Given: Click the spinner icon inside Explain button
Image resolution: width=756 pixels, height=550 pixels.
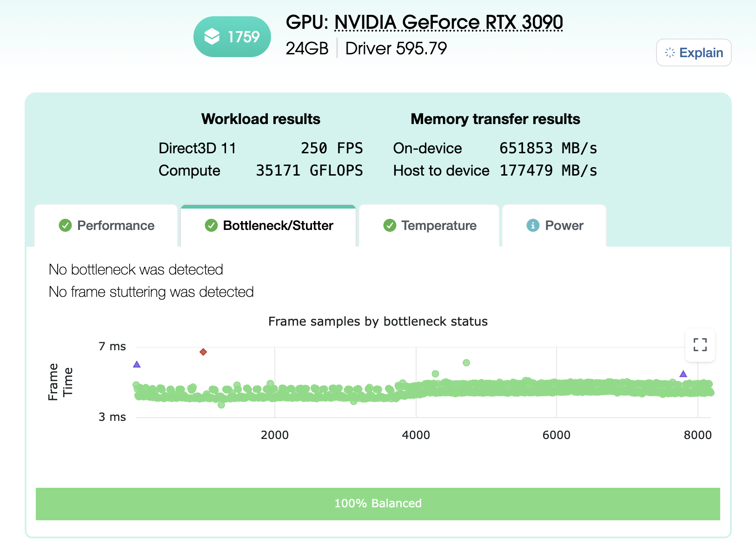Looking at the screenshot, I should [670, 52].
